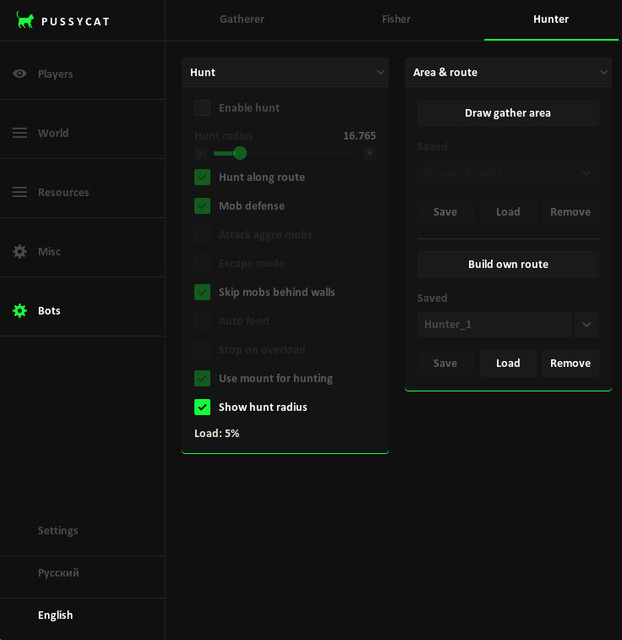The width and height of the screenshot is (622, 640).
Task: Click the list icon beside Resources
Action: click(x=20, y=192)
